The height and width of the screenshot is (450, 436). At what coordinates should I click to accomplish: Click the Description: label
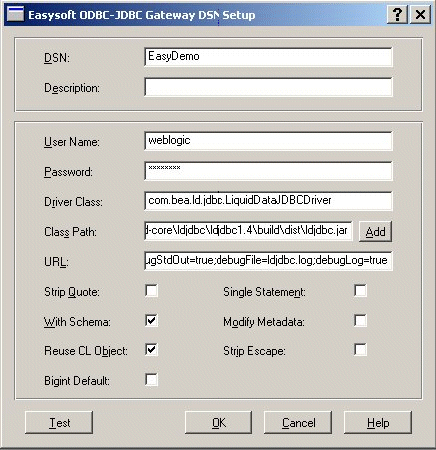coord(72,88)
